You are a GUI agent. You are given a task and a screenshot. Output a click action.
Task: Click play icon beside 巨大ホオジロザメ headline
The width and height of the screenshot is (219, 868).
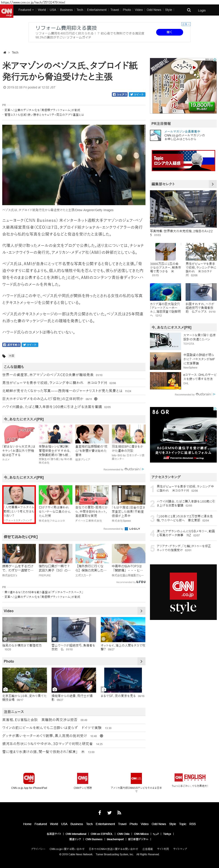(96, 399)
